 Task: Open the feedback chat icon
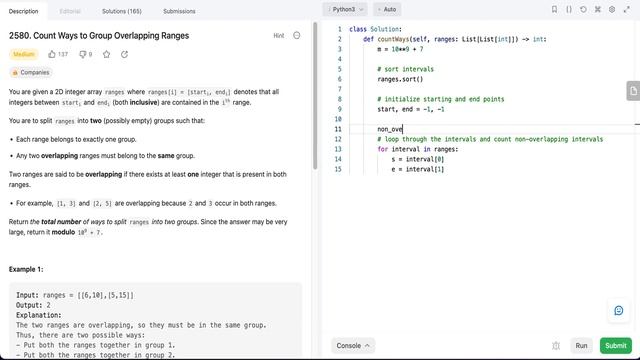tap(619, 311)
